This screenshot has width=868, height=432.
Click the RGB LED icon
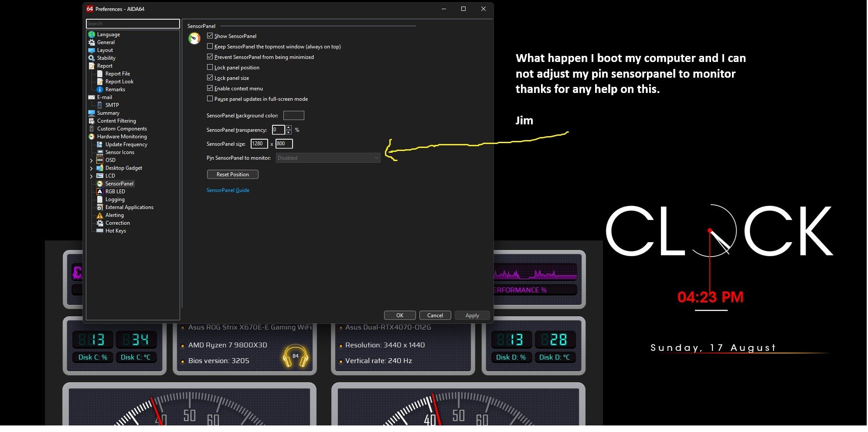coord(100,192)
